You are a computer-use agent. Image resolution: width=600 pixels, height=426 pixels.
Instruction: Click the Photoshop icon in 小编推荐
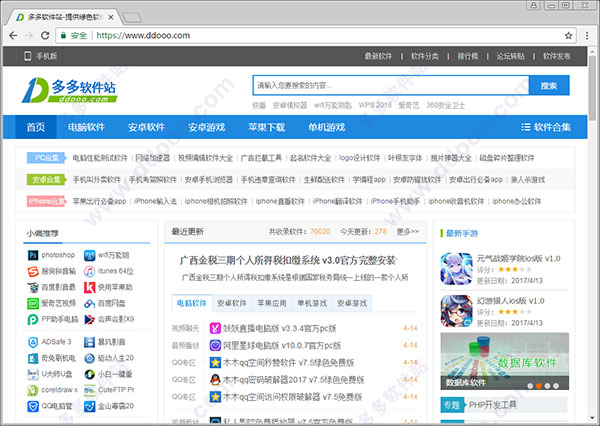(x=33, y=255)
